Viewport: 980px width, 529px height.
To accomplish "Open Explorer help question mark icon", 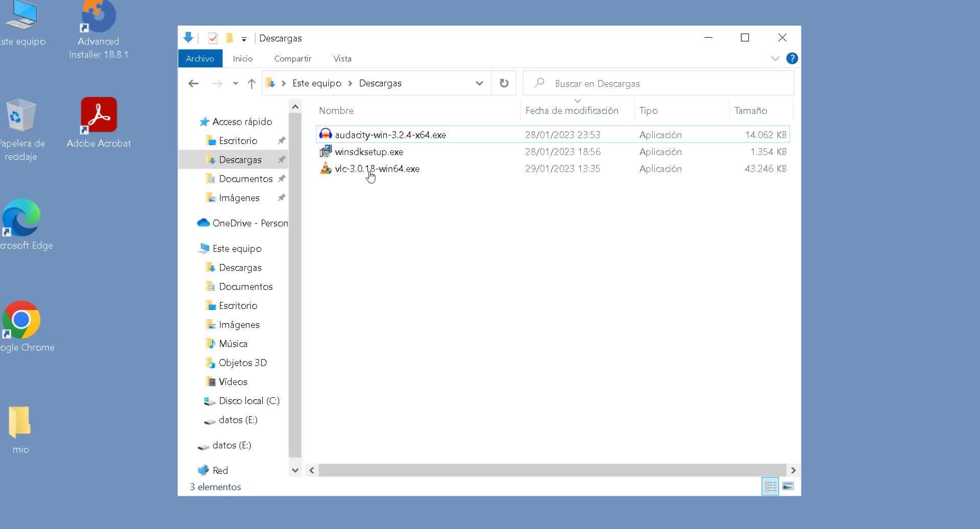I will tap(792, 58).
